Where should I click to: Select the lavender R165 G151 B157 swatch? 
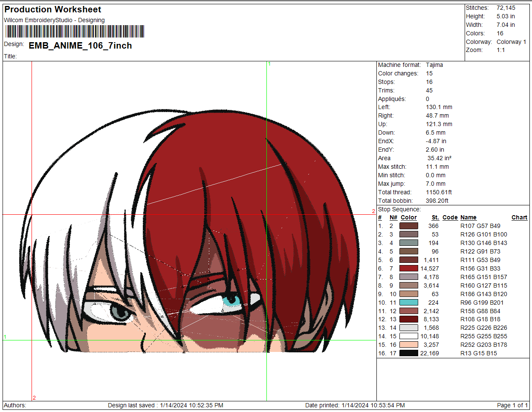408,277
